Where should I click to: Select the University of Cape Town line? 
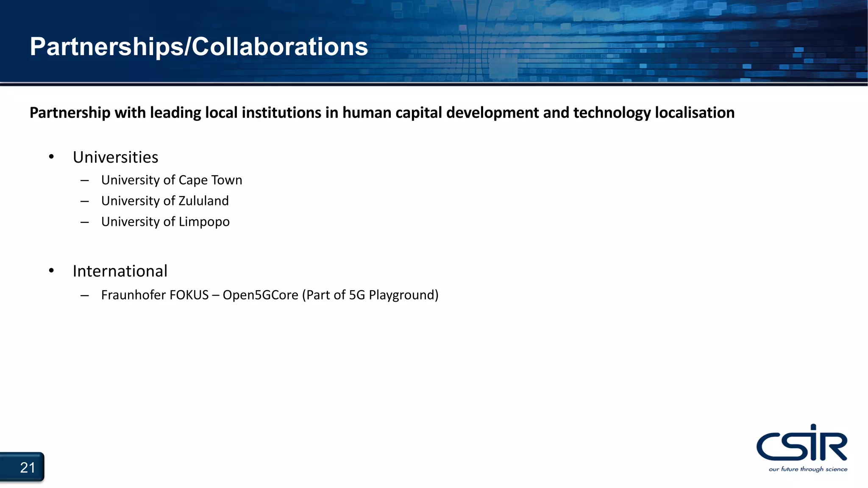tap(172, 180)
